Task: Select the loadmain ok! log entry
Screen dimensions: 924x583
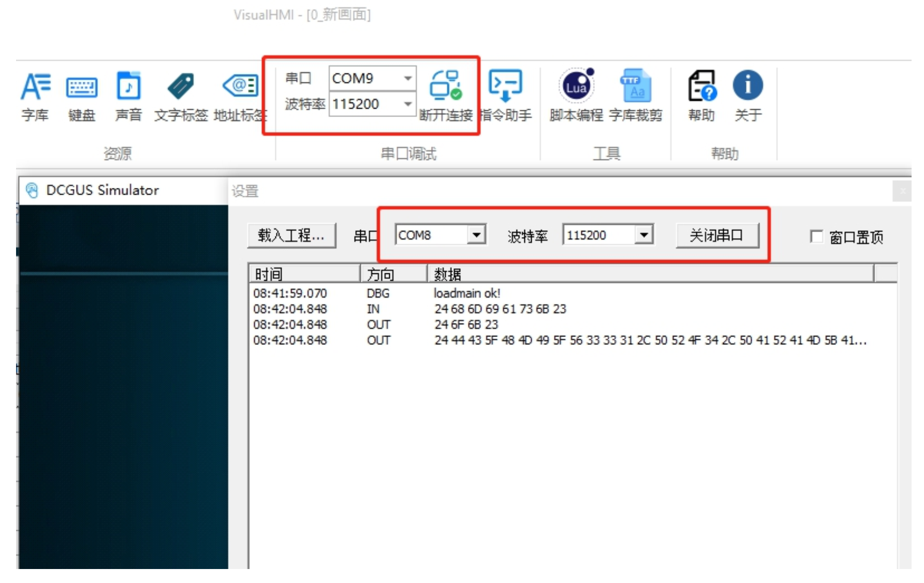Action: (x=467, y=294)
